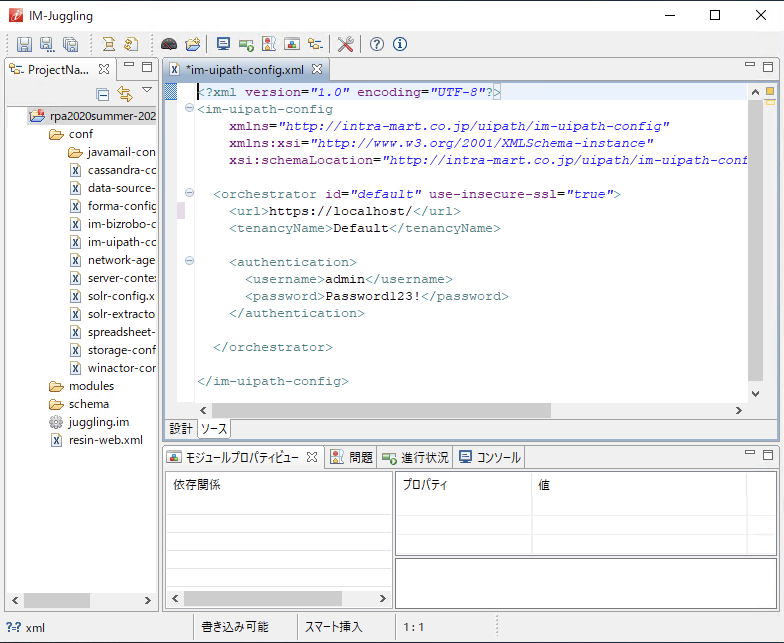Click the module property view toolbar icon
This screenshot has width=784, height=643.
pos(292,44)
